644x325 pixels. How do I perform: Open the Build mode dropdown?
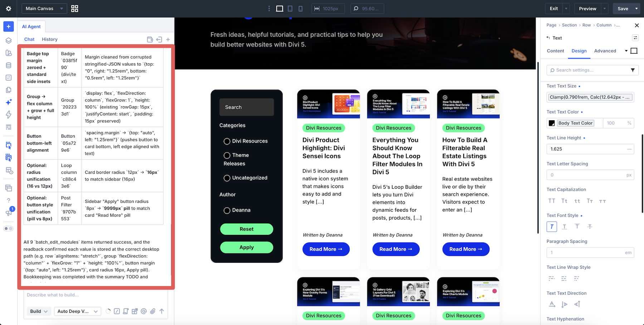click(39, 311)
